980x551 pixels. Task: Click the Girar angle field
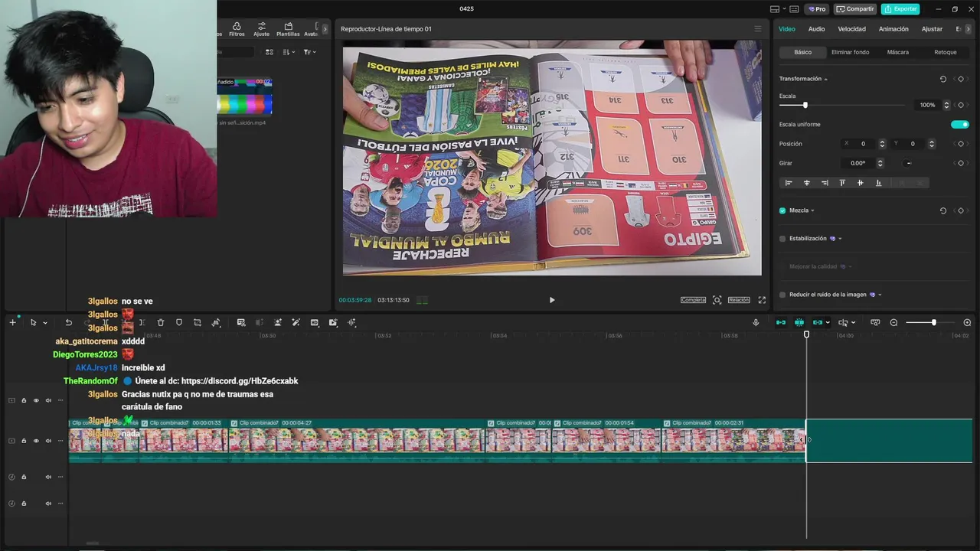coord(859,163)
